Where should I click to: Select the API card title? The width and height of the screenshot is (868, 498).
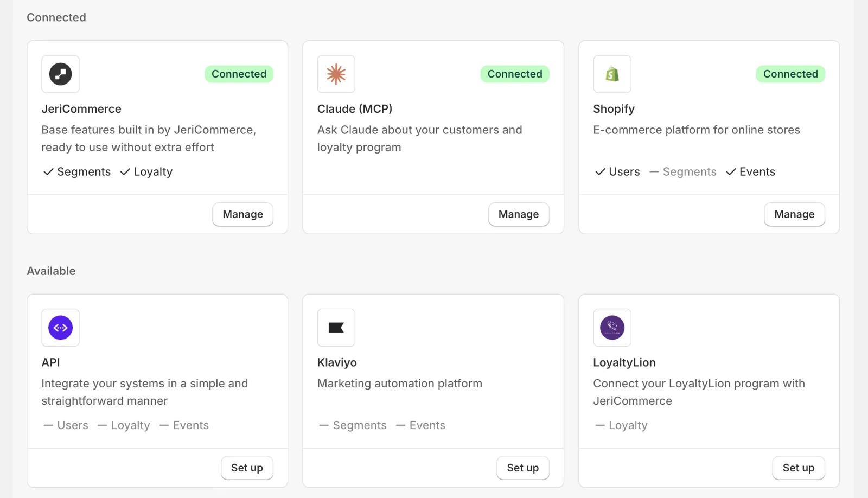51,362
